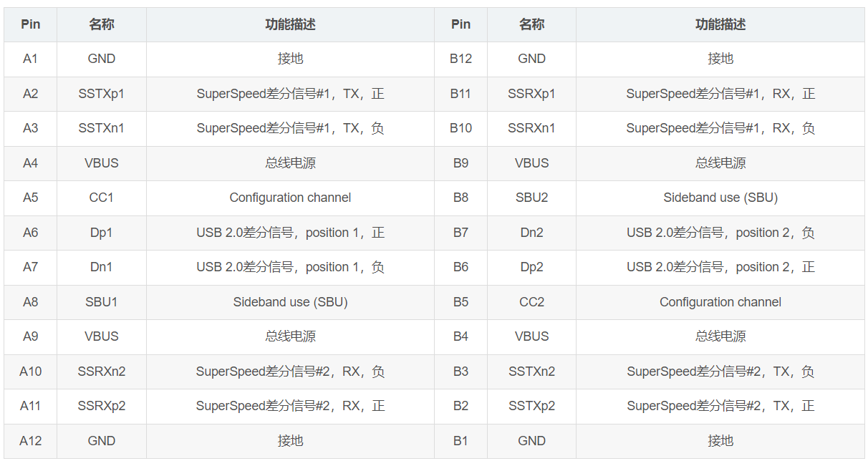
Task: Select the A1 pin cell
Action: 30,59
